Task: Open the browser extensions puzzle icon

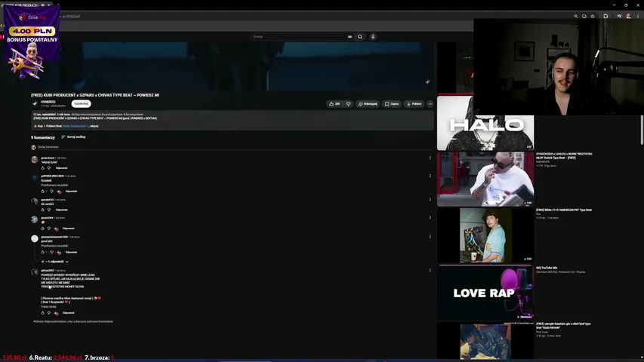Action: (x=605, y=16)
